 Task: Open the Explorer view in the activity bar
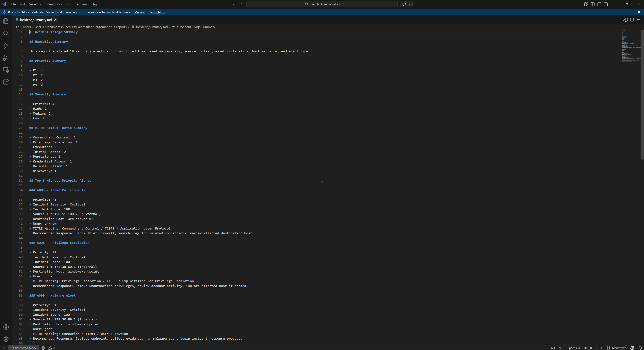6,21
